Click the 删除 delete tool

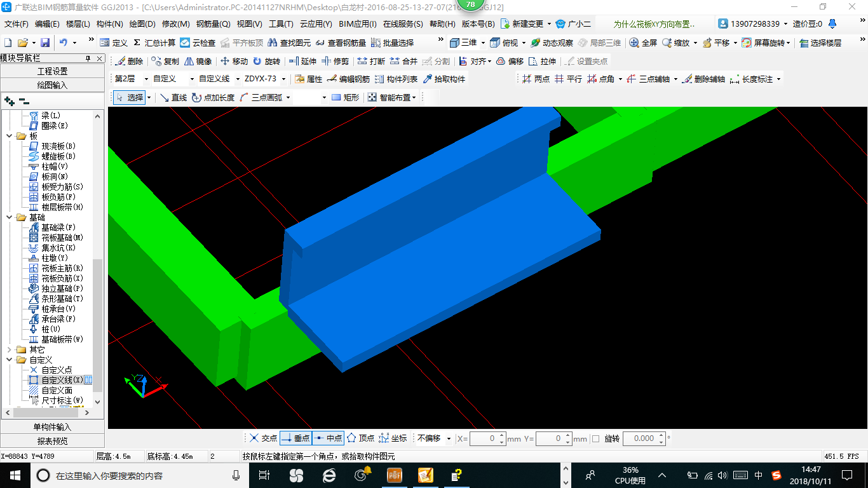[x=130, y=61]
